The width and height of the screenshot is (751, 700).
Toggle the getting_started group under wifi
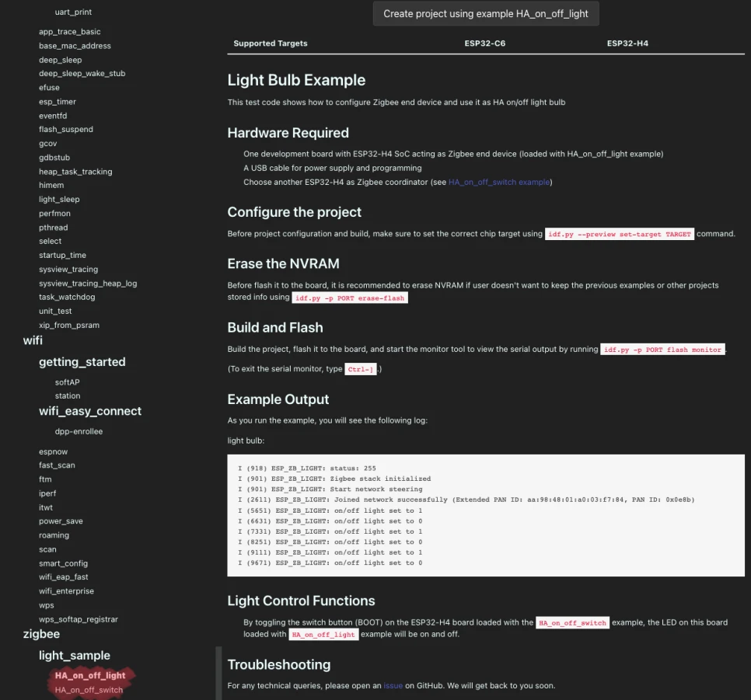[x=82, y=362]
